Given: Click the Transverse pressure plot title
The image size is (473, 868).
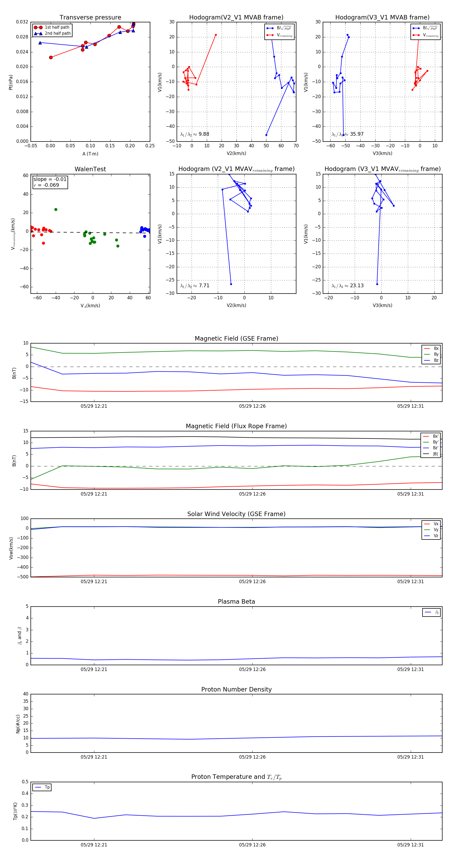Looking at the screenshot, I should pos(90,18).
